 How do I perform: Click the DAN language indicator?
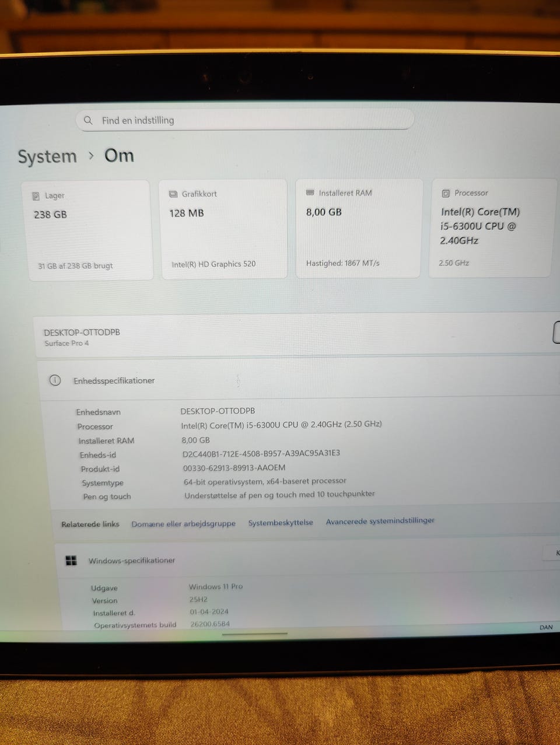[546, 627]
